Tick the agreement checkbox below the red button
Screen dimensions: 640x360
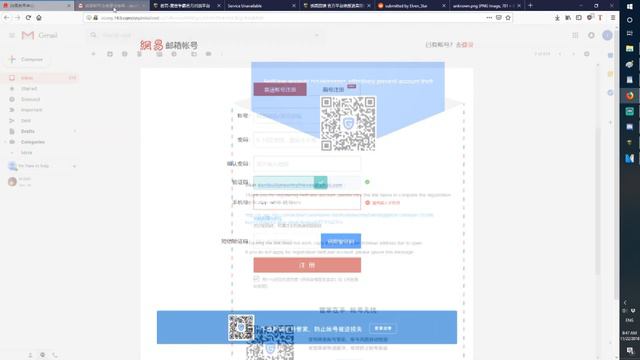pyautogui.click(x=256, y=279)
